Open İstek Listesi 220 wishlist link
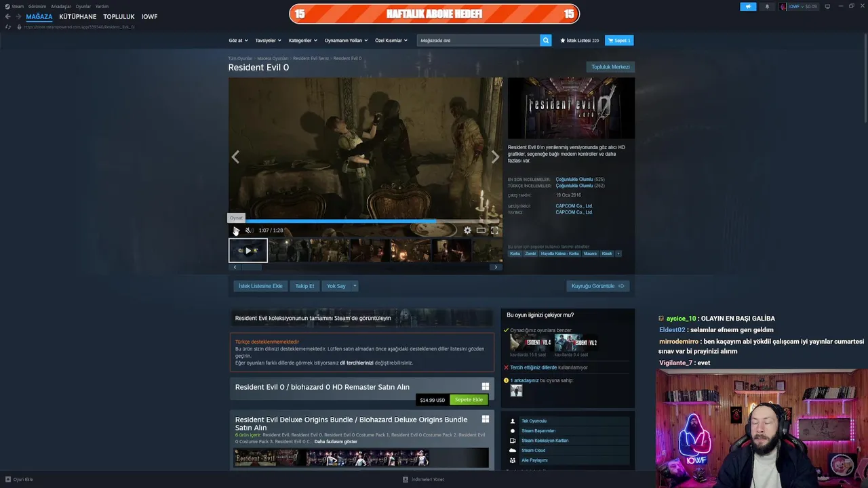This screenshot has width=868, height=488. click(x=580, y=41)
